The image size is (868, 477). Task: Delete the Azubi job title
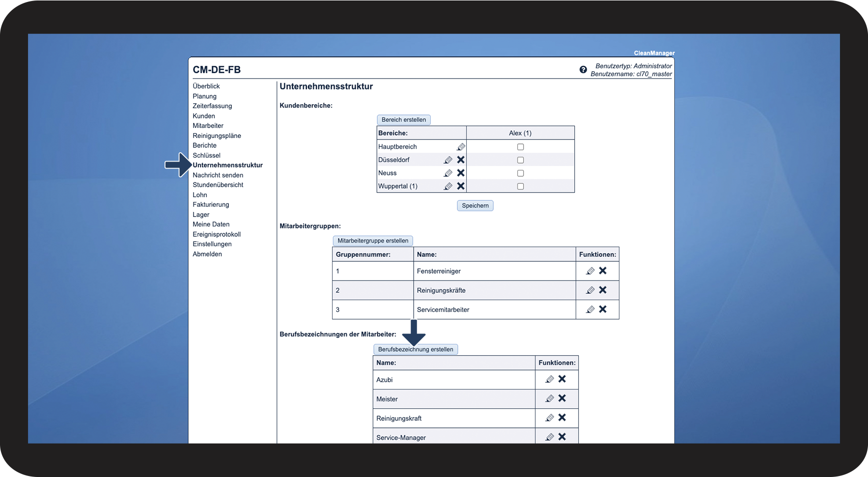coord(562,379)
